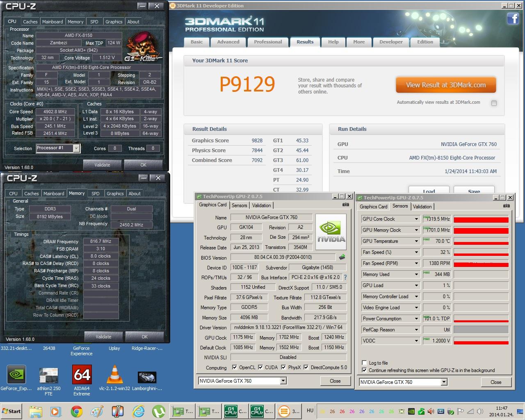The width and height of the screenshot is (525, 420).
Task: Open Processor #1 selection dropdown in CPU-Z
Action: tap(76, 148)
